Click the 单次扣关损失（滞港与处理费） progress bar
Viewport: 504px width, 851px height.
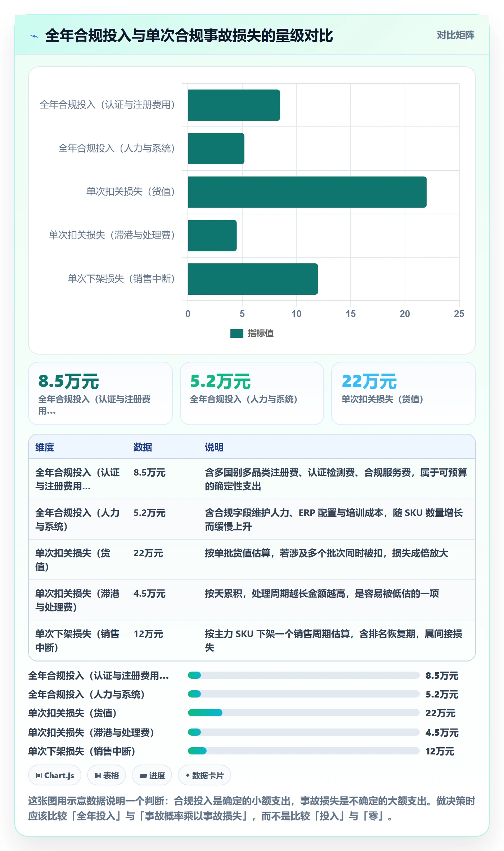pyautogui.click(x=303, y=732)
